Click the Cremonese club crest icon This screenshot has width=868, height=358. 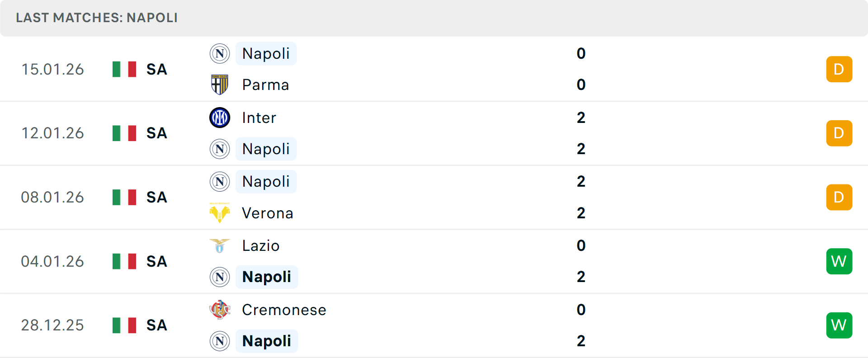[220, 310]
